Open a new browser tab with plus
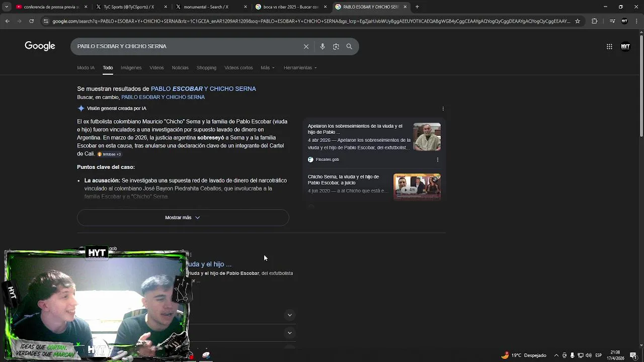The height and width of the screenshot is (362, 644). click(x=417, y=7)
